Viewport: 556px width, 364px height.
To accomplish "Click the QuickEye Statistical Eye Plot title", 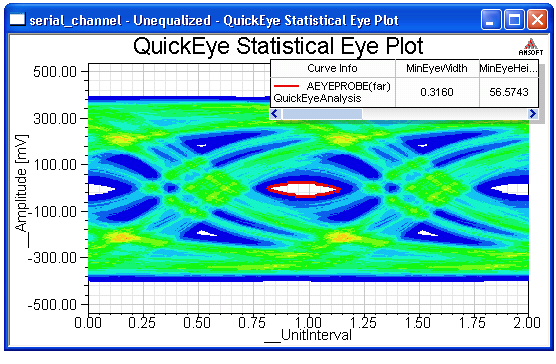I will click(x=278, y=46).
